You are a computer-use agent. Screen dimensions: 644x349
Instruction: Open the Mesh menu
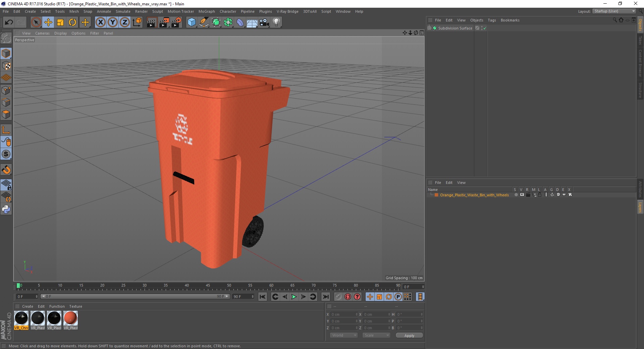click(74, 11)
